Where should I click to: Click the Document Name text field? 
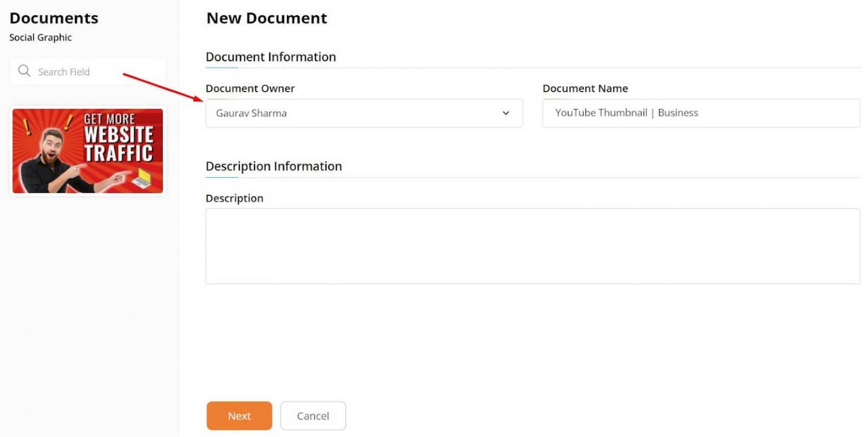pos(700,113)
